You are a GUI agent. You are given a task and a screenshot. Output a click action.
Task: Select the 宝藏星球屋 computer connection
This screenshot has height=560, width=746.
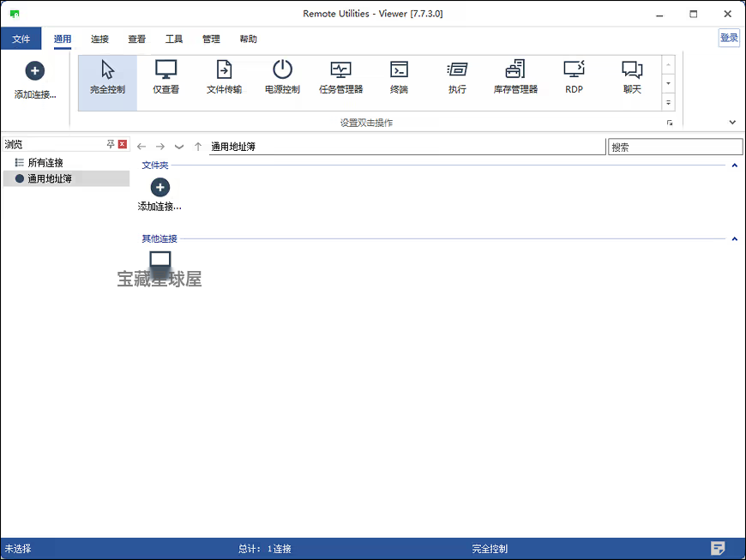(159, 270)
